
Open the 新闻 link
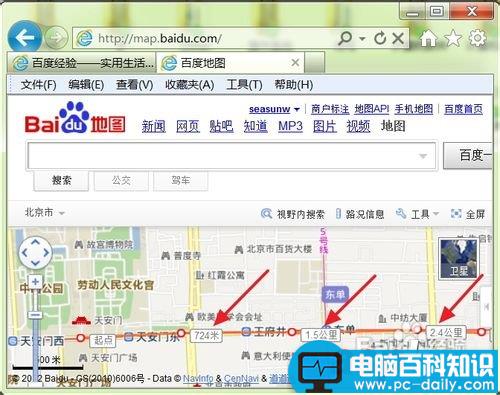click(154, 126)
